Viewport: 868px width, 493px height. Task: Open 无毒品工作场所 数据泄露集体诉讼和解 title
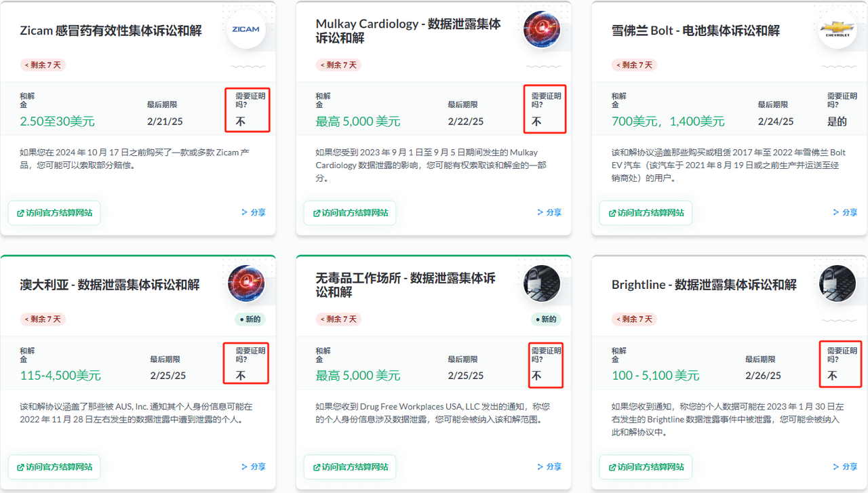coord(406,285)
